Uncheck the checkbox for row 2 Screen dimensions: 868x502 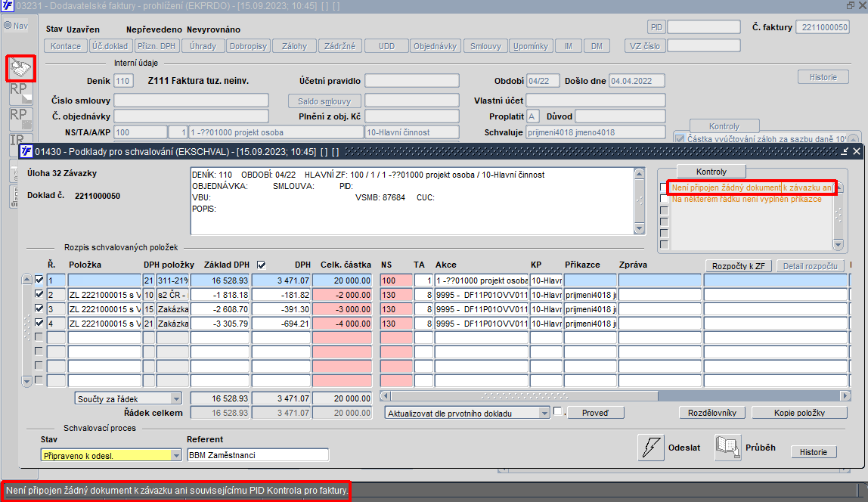tap(39, 295)
